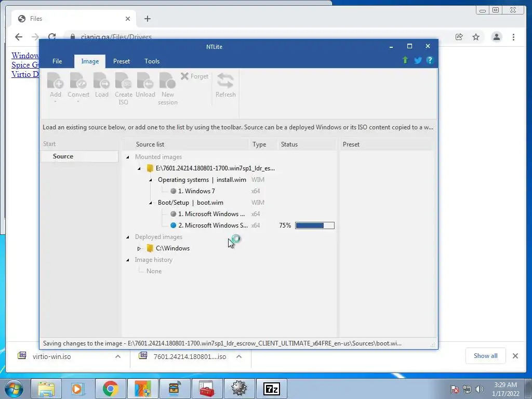
Task: Click the Chrome share page icon
Action: [x=459, y=37]
